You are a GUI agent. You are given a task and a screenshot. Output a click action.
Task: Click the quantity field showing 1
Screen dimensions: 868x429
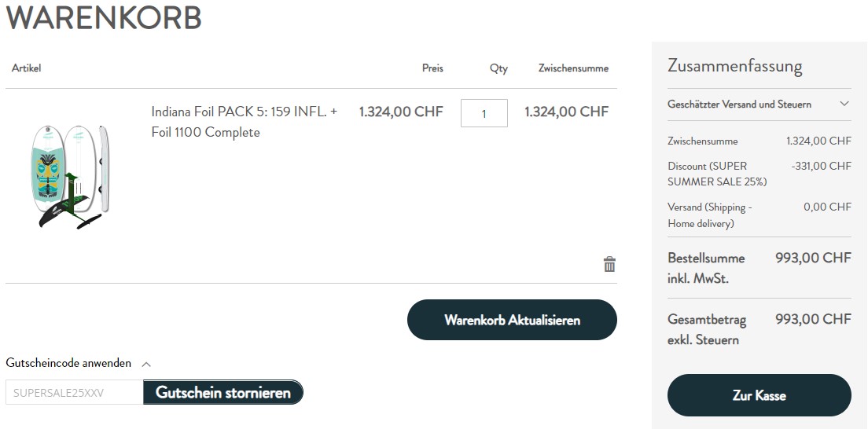pyautogui.click(x=484, y=113)
